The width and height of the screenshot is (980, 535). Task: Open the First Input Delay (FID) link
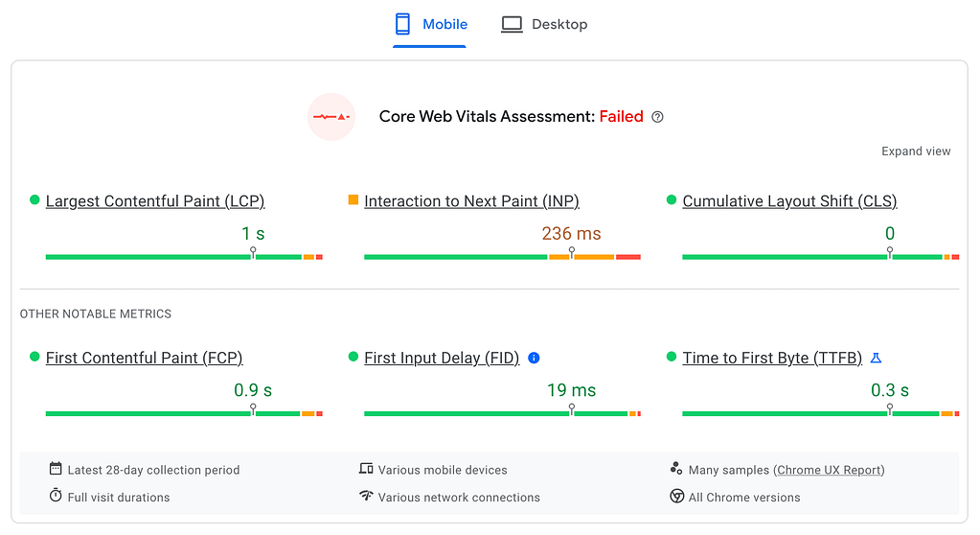(x=442, y=358)
